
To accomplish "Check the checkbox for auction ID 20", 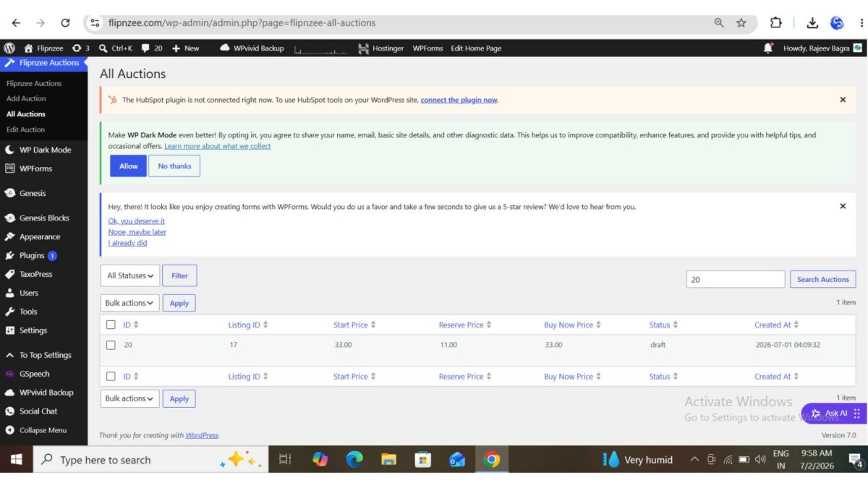I will [111, 345].
